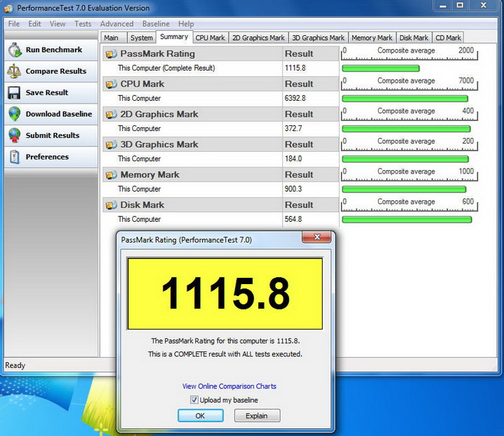The height and width of the screenshot is (436, 504).
Task: Switch to the CD Mark tab
Action: click(448, 38)
